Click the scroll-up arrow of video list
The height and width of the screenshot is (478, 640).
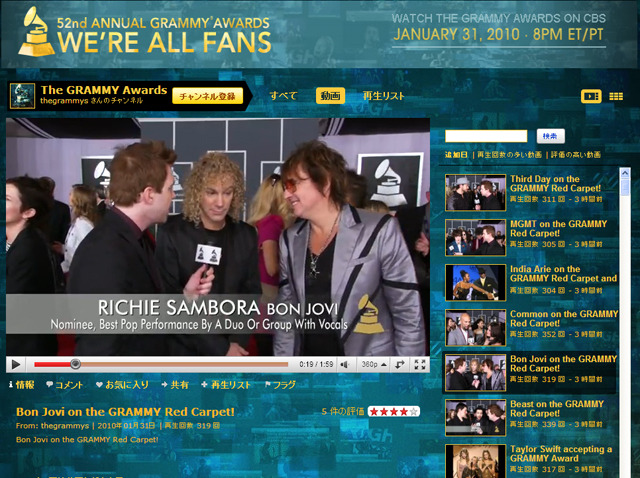[625, 173]
